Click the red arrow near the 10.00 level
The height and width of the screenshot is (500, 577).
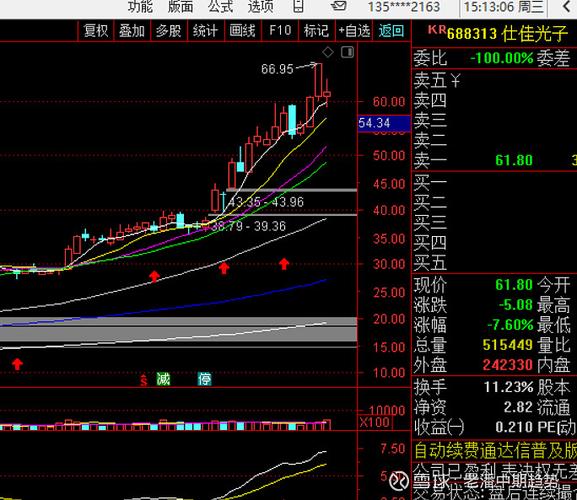coord(17,364)
